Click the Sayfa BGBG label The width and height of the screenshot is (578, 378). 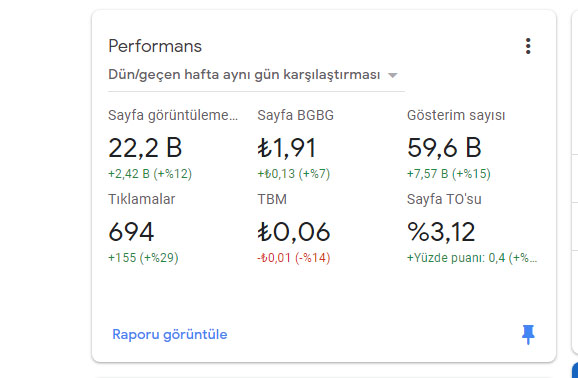click(296, 115)
